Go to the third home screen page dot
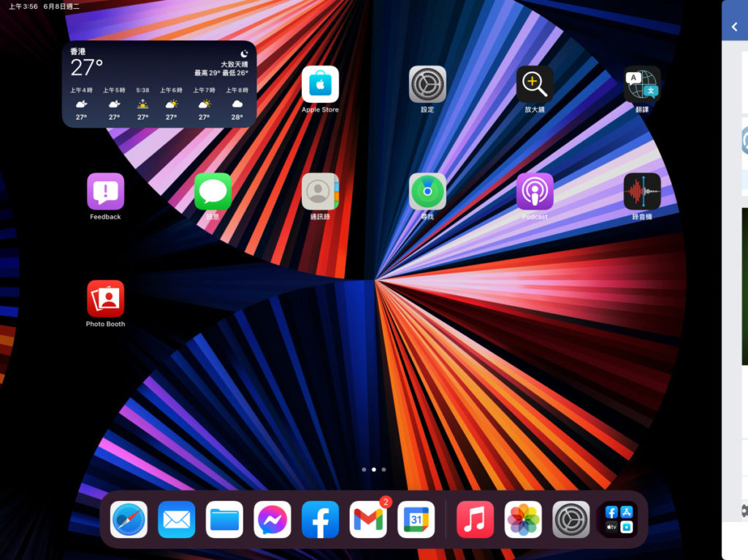The height and width of the screenshot is (560, 748). point(383,470)
